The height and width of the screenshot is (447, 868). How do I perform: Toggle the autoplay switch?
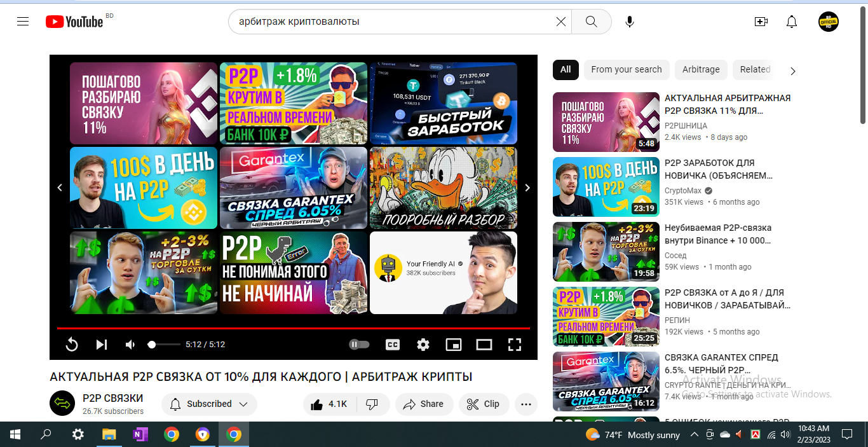click(359, 345)
